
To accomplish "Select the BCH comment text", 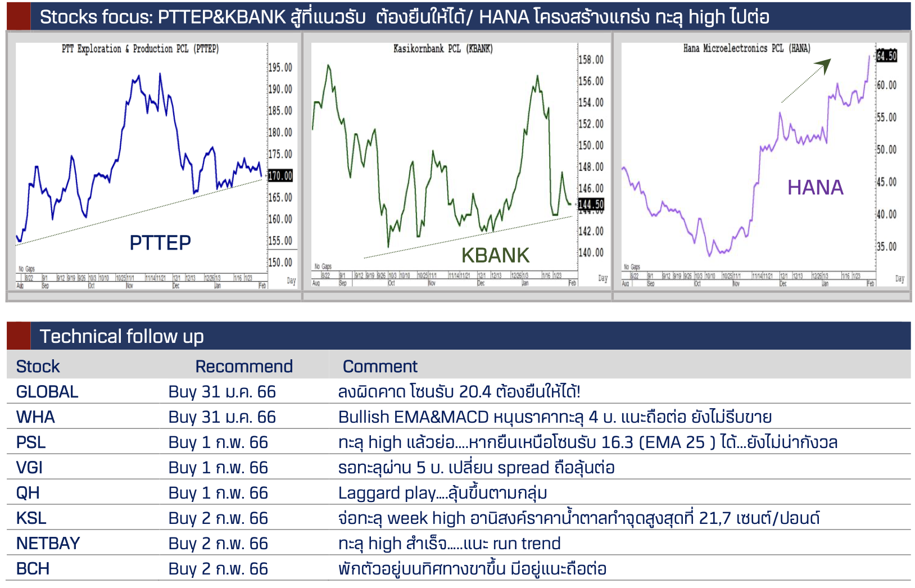I will [472, 569].
